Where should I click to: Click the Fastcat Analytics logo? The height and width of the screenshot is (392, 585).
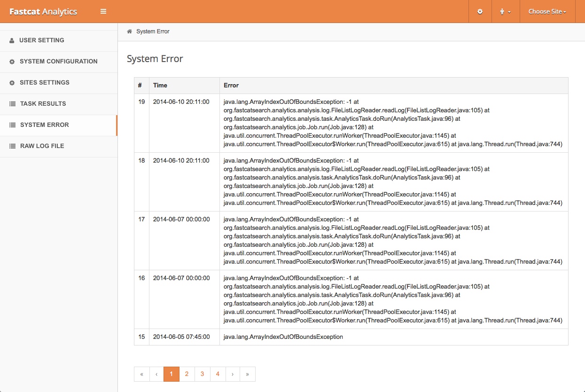pyautogui.click(x=43, y=12)
